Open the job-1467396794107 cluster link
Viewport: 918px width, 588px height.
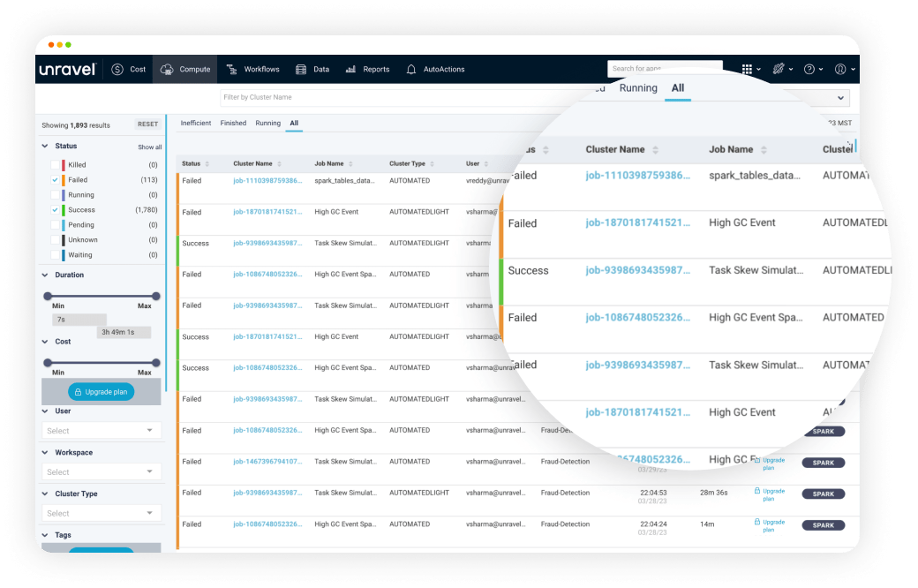point(267,462)
